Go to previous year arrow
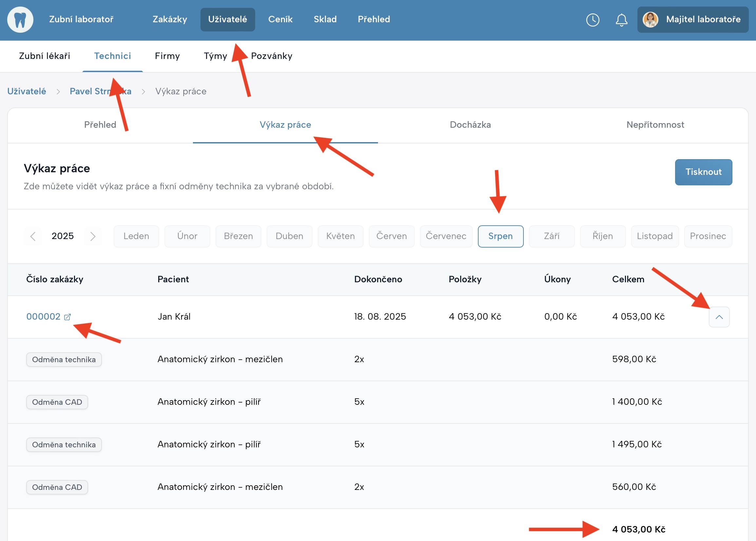This screenshot has width=756, height=541. pyautogui.click(x=33, y=236)
